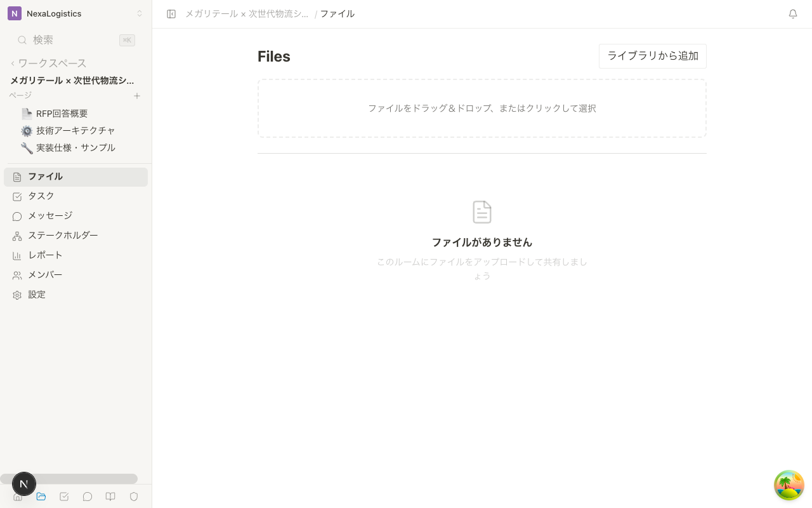812x508 pixels.
Task: Click the ライブラリから追加 button
Action: tap(652, 56)
